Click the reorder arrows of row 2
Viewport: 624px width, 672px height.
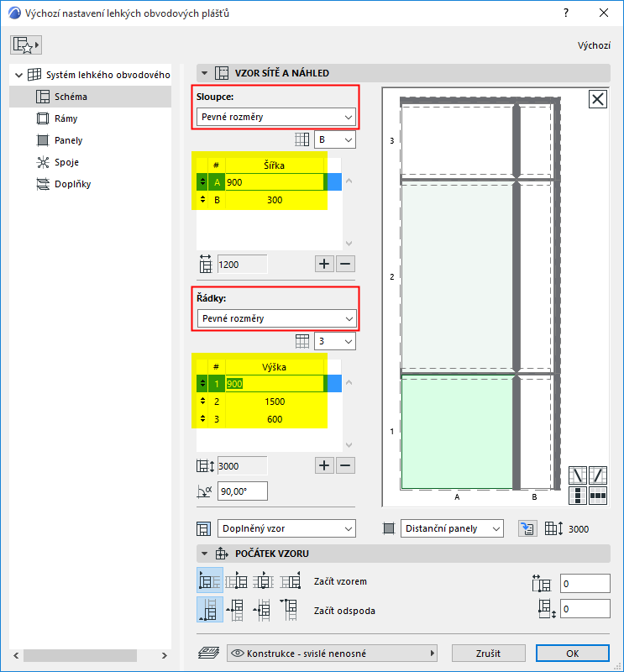202,402
